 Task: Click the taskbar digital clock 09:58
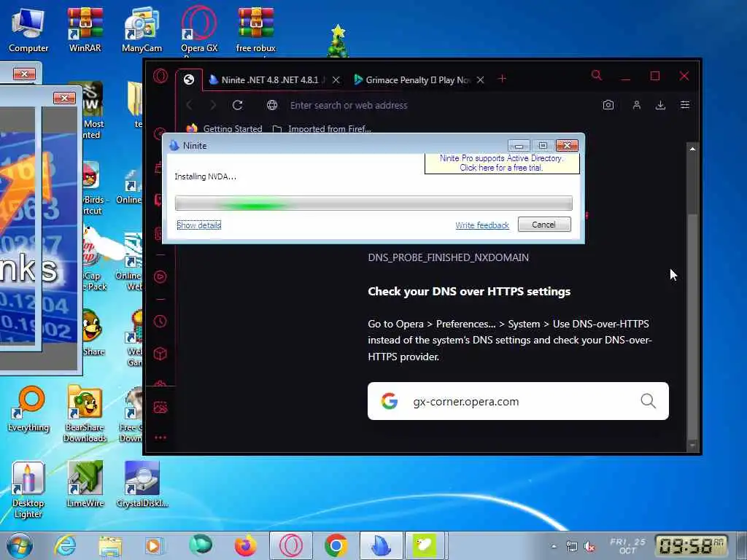[x=692, y=545]
